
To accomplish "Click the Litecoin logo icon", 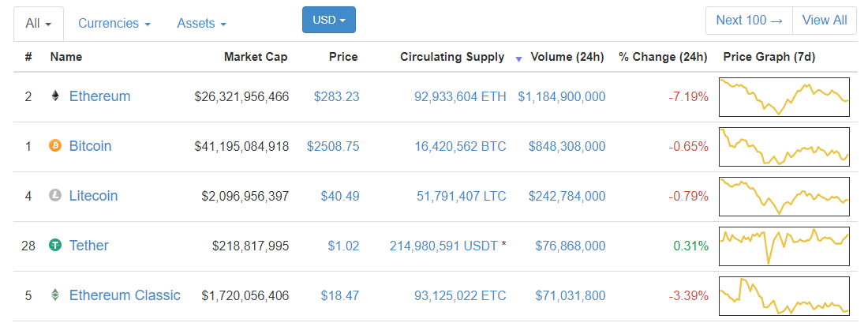I will pos(55,196).
